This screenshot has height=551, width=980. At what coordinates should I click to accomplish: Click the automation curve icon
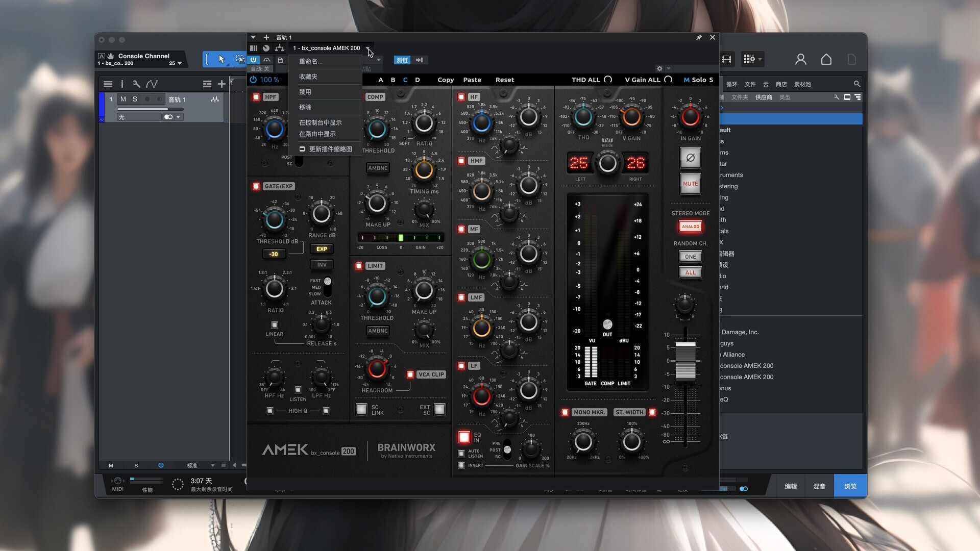click(x=152, y=84)
